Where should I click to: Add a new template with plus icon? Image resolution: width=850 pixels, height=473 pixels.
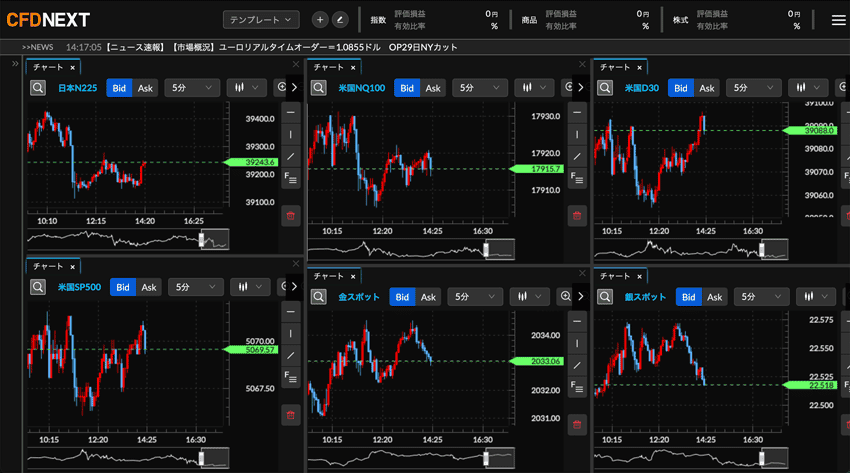320,20
